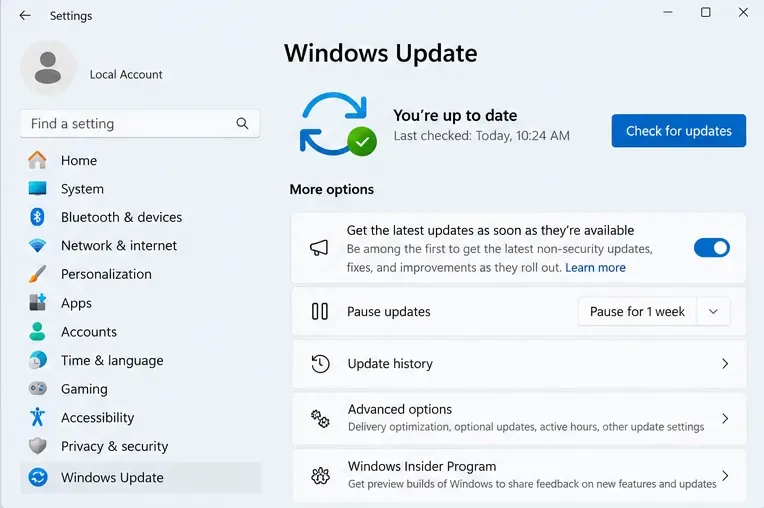
Task: Click the Windows Insider Program icon
Action: coord(320,475)
